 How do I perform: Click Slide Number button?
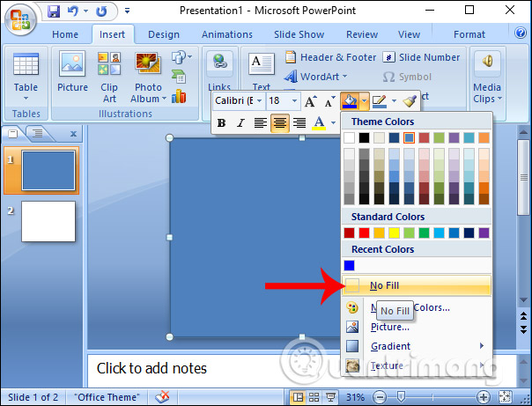[422, 57]
